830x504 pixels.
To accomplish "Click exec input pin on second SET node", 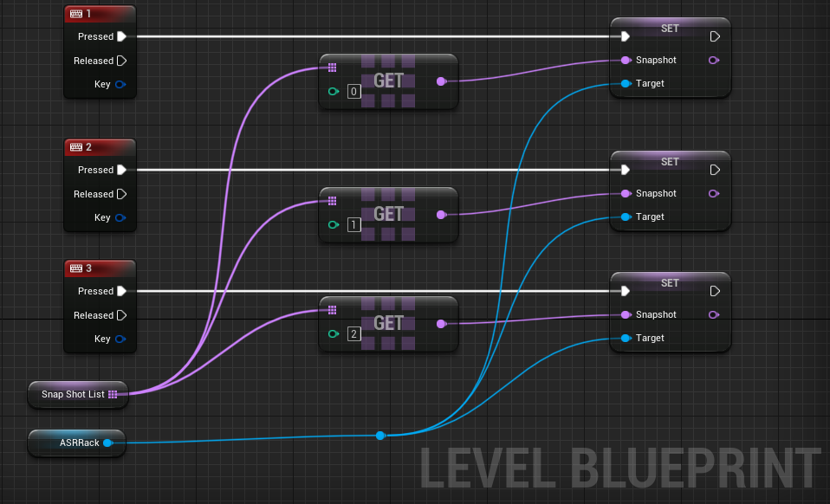I will coord(626,170).
